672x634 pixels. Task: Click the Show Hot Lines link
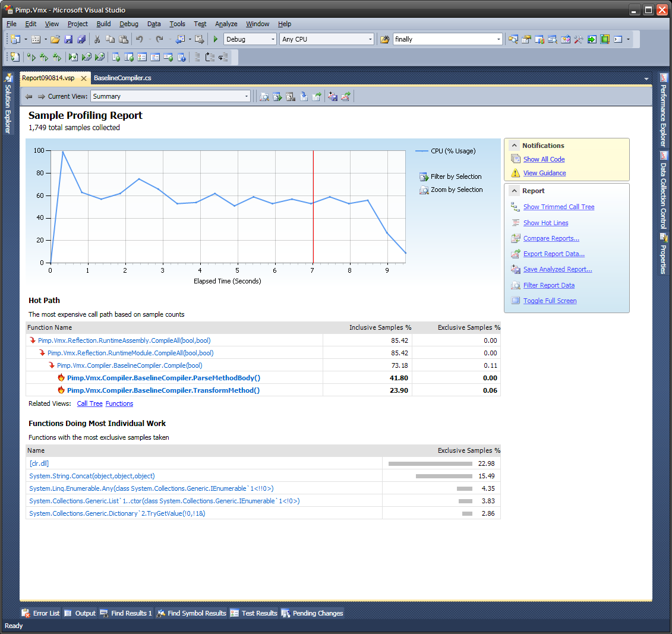(x=545, y=223)
